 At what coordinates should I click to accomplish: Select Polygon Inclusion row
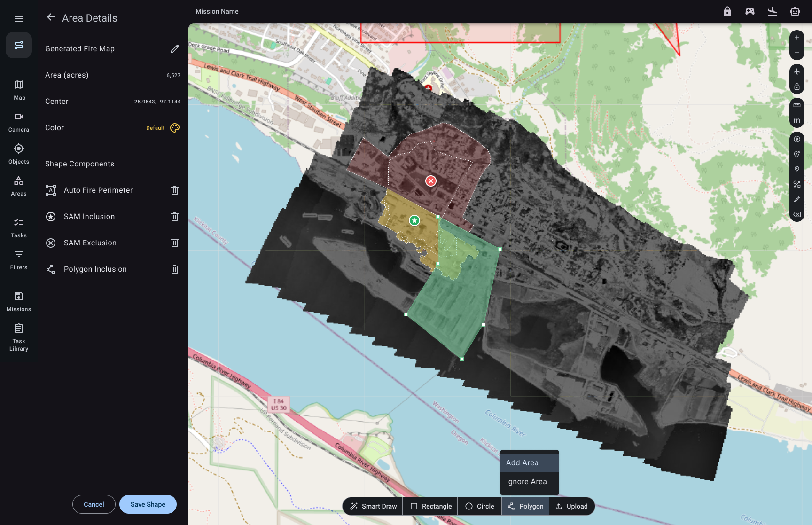(113, 269)
